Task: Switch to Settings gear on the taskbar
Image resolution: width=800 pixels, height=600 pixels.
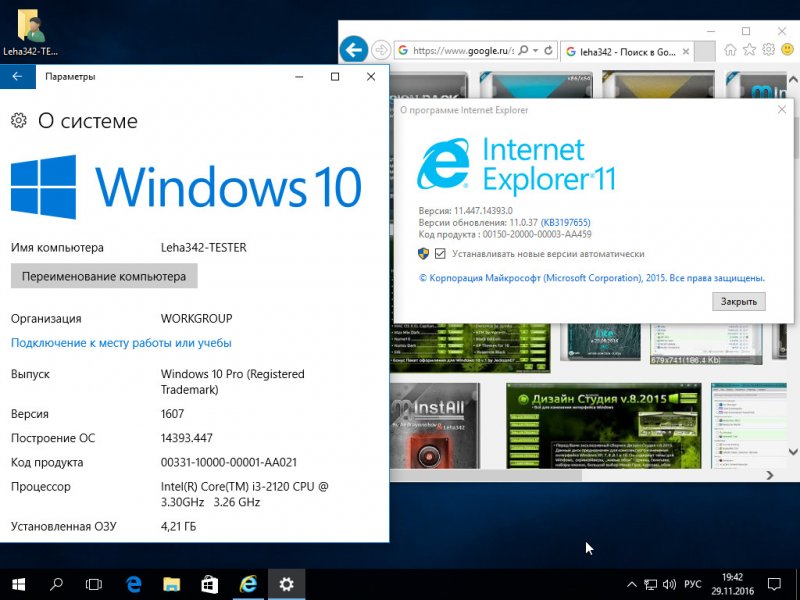Action: coord(286,584)
